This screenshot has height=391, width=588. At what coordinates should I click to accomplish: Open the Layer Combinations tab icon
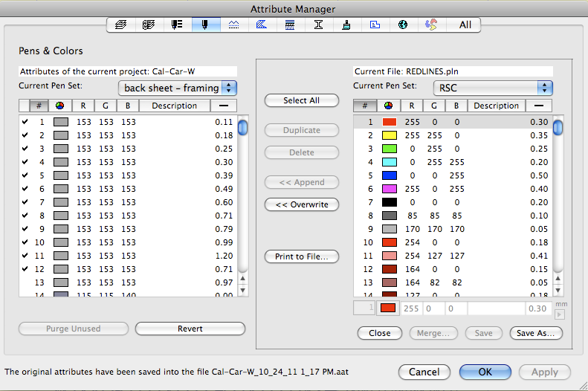[x=149, y=25]
